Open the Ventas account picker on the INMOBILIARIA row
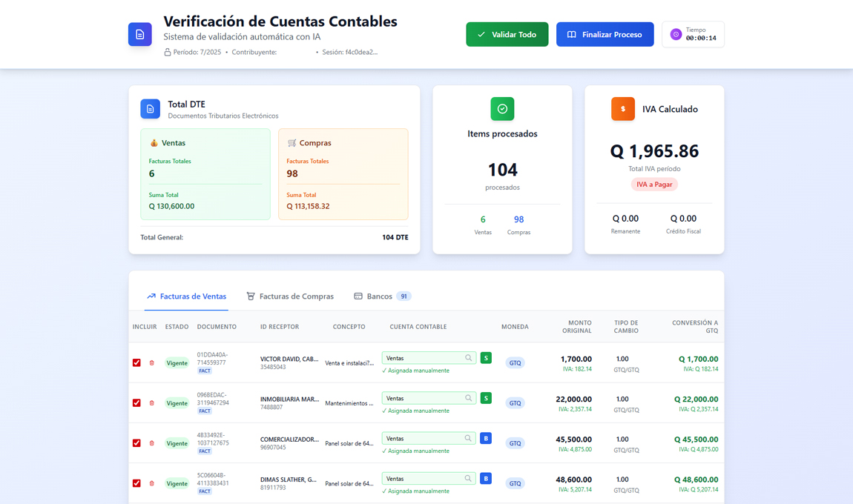853x504 pixels. click(423, 397)
